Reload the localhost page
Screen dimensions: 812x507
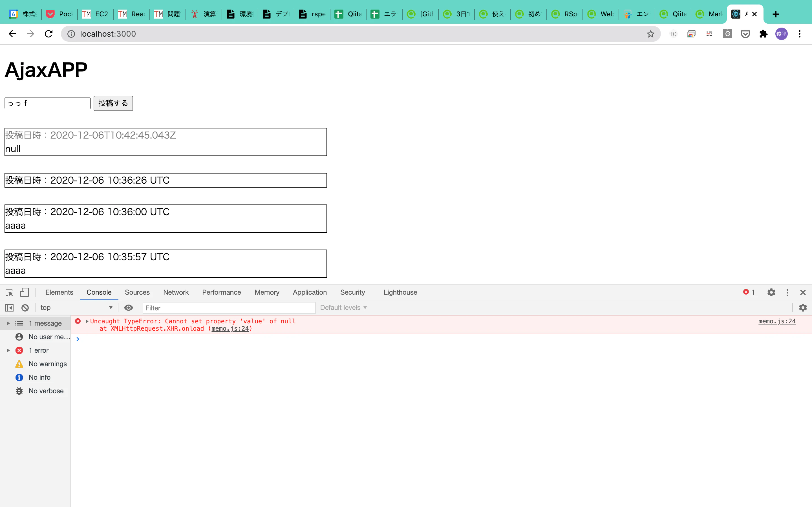[49, 34]
